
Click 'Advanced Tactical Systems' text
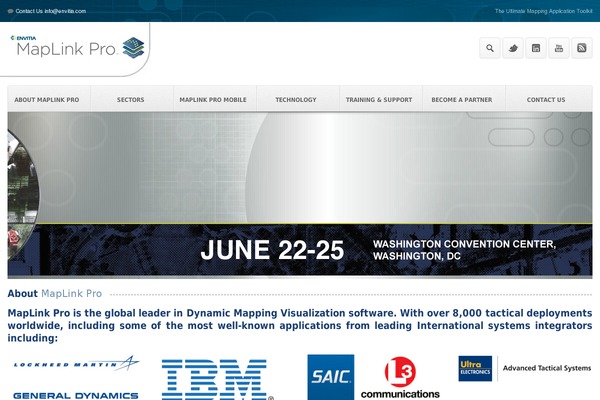pos(547,368)
